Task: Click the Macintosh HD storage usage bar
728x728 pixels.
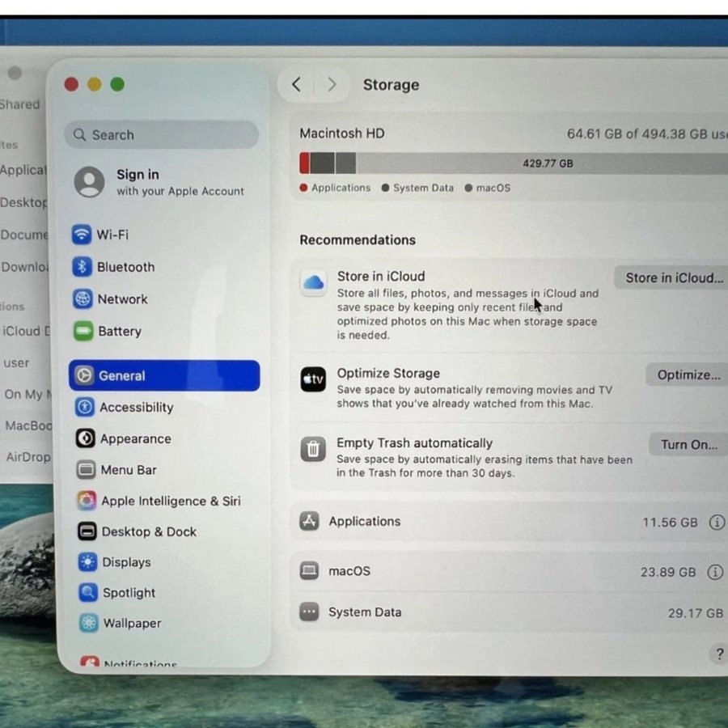Action: 514,163
